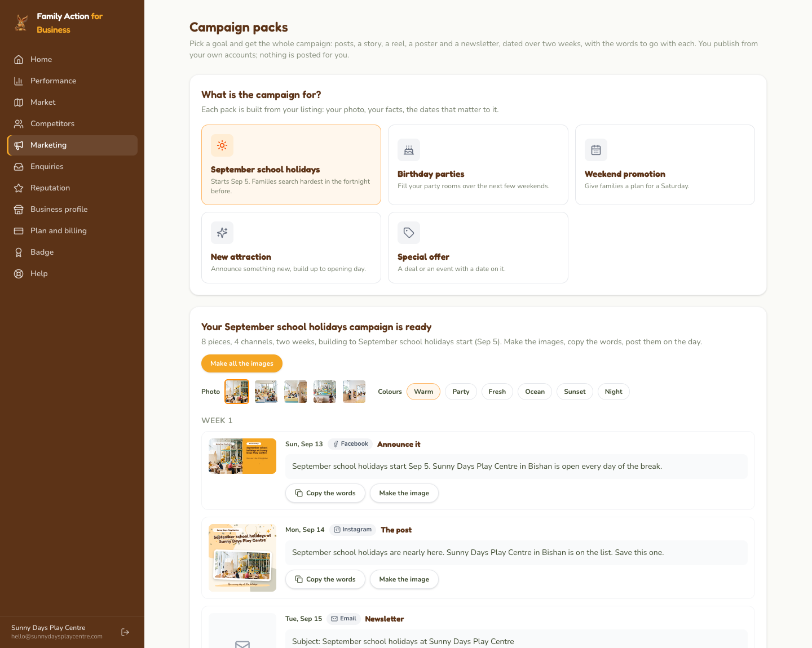Viewport: 812px width, 648px height.
Task: Select the fifth campaign photo thumbnail
Action: [354, 392]
